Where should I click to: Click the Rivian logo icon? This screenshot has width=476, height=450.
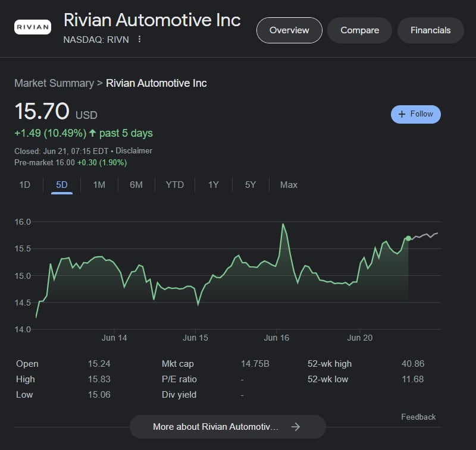coord(33,27)
